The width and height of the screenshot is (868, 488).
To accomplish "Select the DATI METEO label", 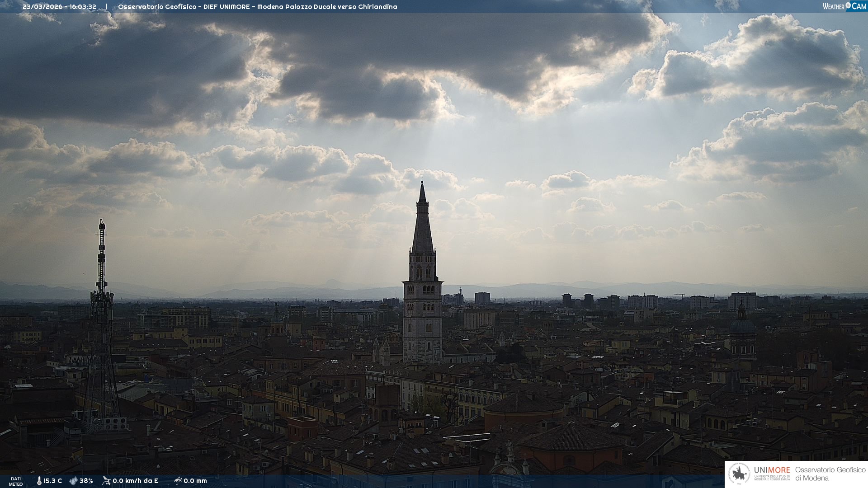I will [x=16, y=481].
